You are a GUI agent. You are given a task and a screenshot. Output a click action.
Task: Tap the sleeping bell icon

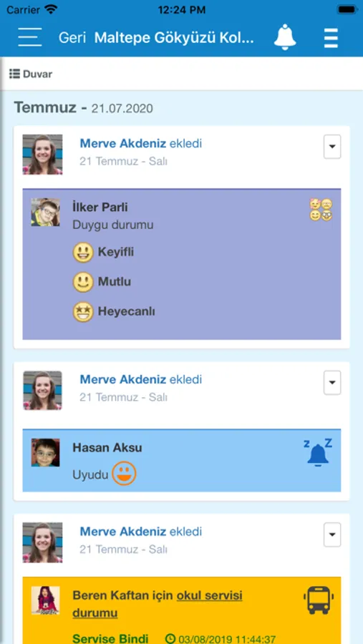pyautogui.click(x=318, y=452)
